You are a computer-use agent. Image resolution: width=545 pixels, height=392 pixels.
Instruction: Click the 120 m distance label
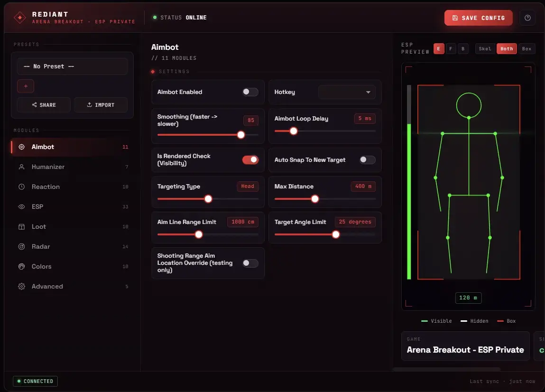[468, 298]
